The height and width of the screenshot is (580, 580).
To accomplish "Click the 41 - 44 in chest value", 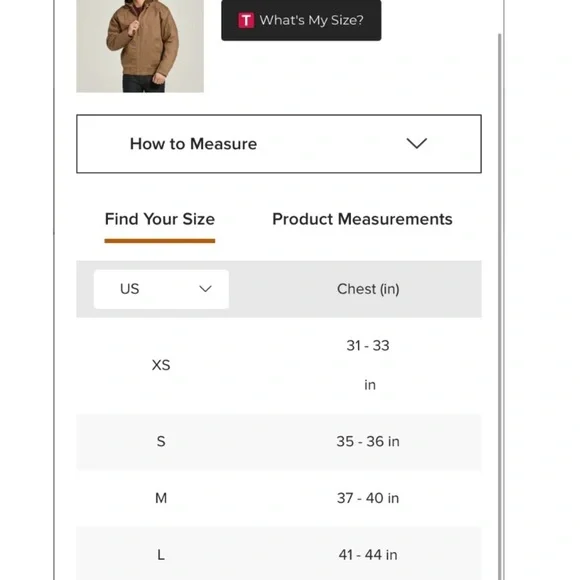I will point(368,555).
